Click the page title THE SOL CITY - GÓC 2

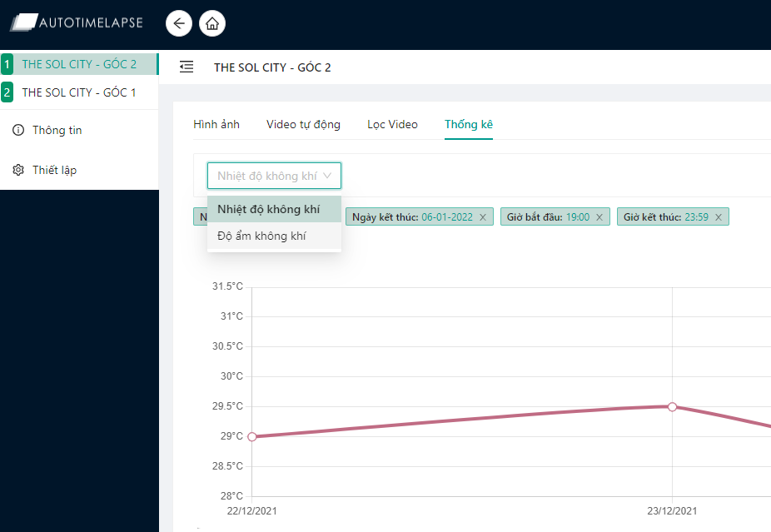pyautogui.click(x=272, y=67)
